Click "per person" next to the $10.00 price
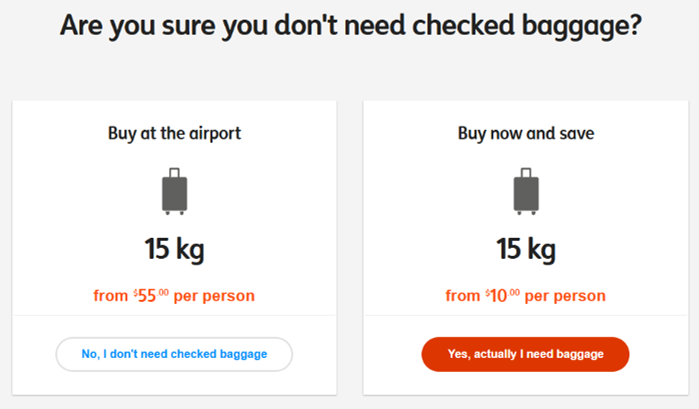 pos(566,296)
